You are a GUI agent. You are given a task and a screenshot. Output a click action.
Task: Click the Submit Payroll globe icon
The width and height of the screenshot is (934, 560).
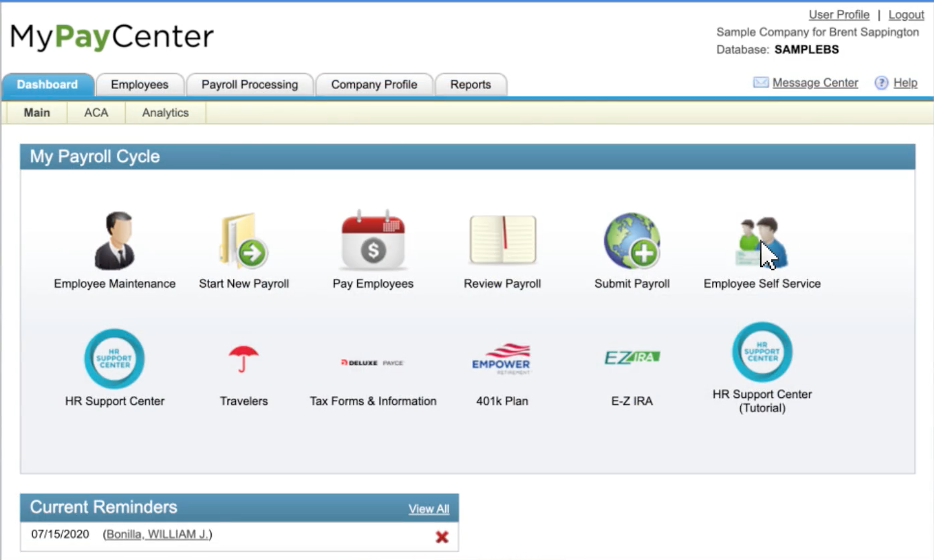click(632, 241)
